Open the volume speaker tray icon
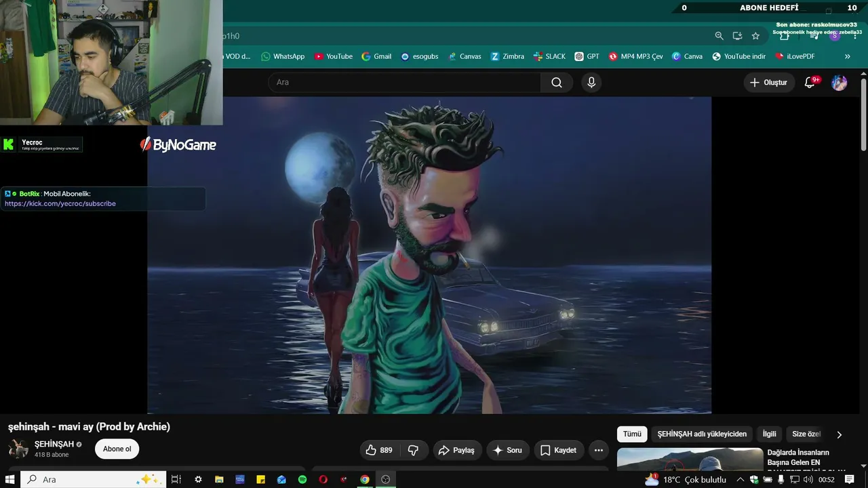868x488 pixels. click(x=807, y=480)
